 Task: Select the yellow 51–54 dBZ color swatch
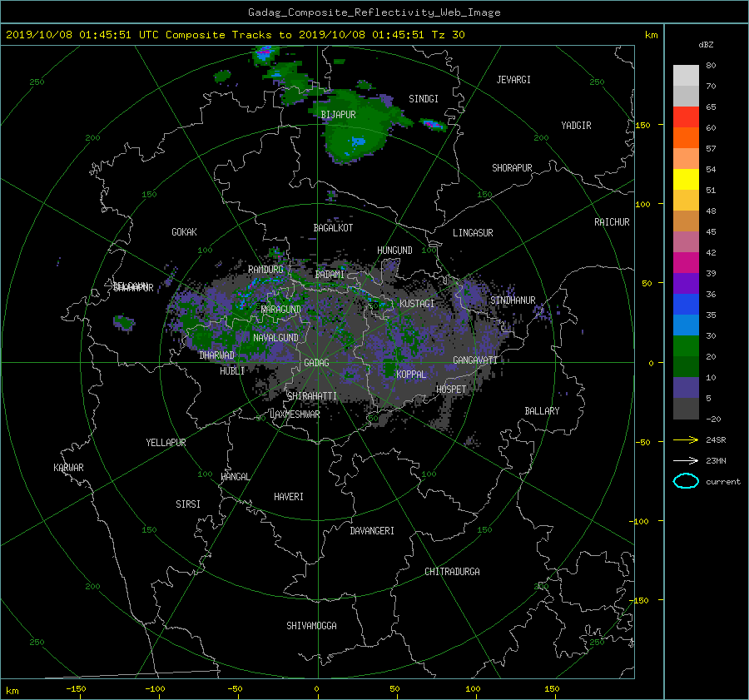click(686, 180)
